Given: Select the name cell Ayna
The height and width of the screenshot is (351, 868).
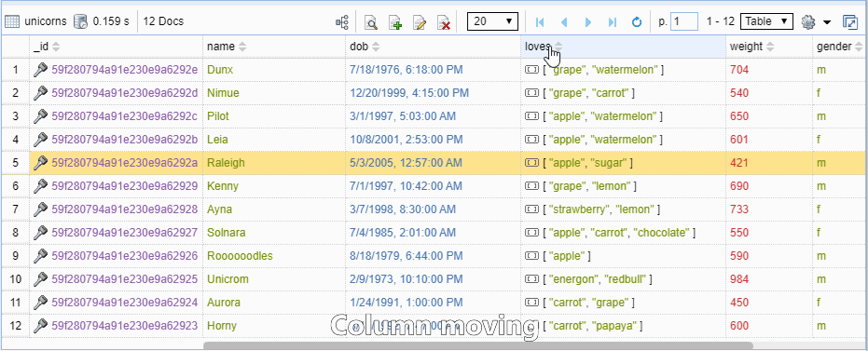Looking at the screenshot, I should click(x=220, y=209).
